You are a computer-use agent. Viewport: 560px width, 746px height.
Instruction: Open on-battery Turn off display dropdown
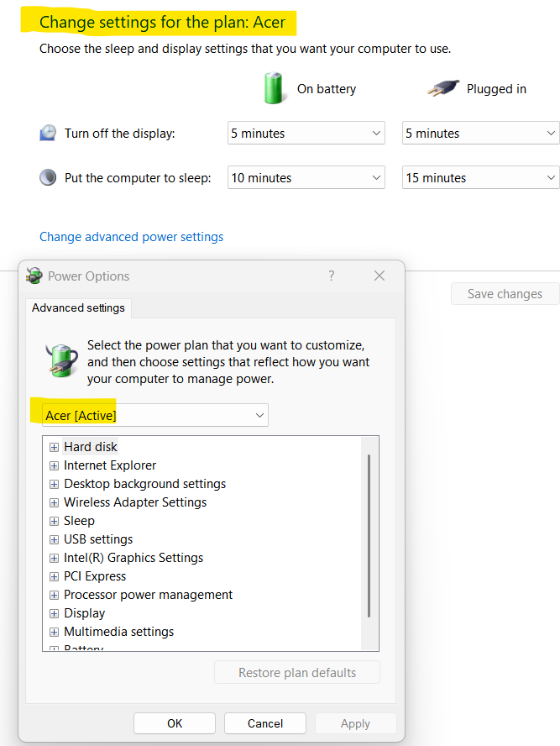click(306, 133)
